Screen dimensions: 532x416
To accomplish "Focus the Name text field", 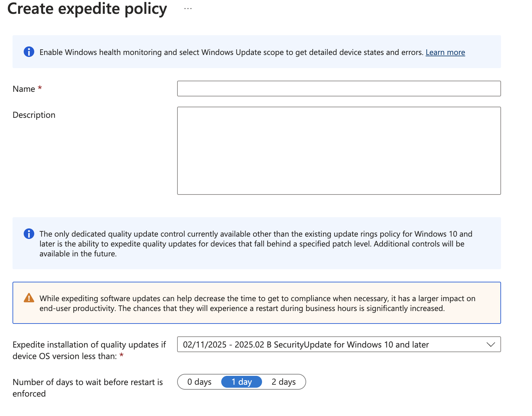I will point(339,89).
